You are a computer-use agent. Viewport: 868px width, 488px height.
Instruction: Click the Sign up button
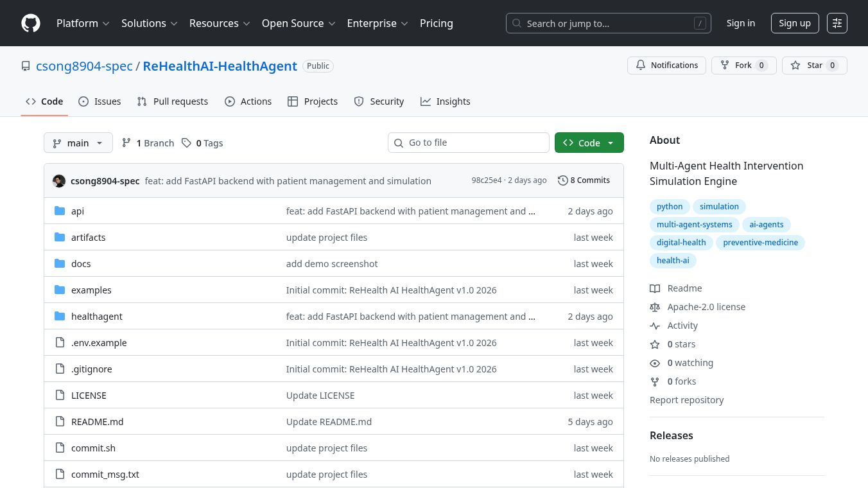[794, 23]
